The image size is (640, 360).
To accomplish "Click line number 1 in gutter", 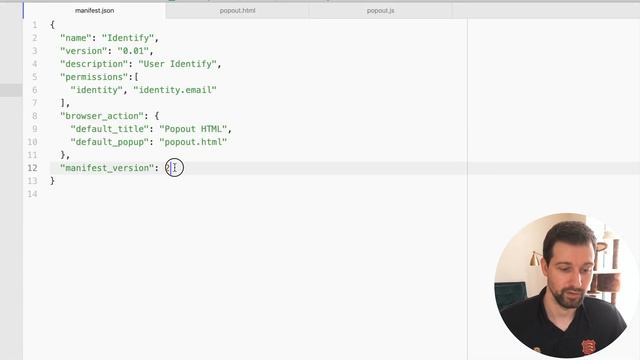I will (35, 25).
